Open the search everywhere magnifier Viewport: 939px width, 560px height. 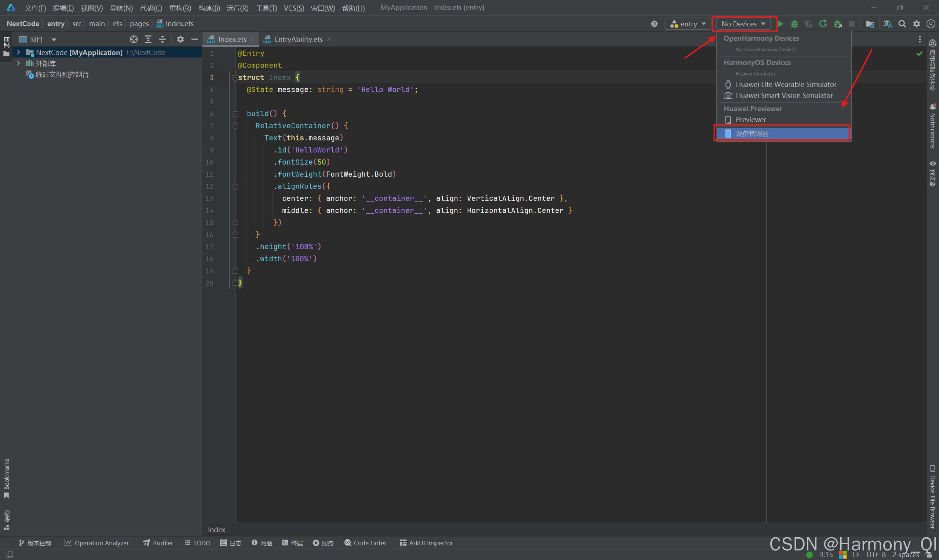pyautogui.click(x=902, y=24)
